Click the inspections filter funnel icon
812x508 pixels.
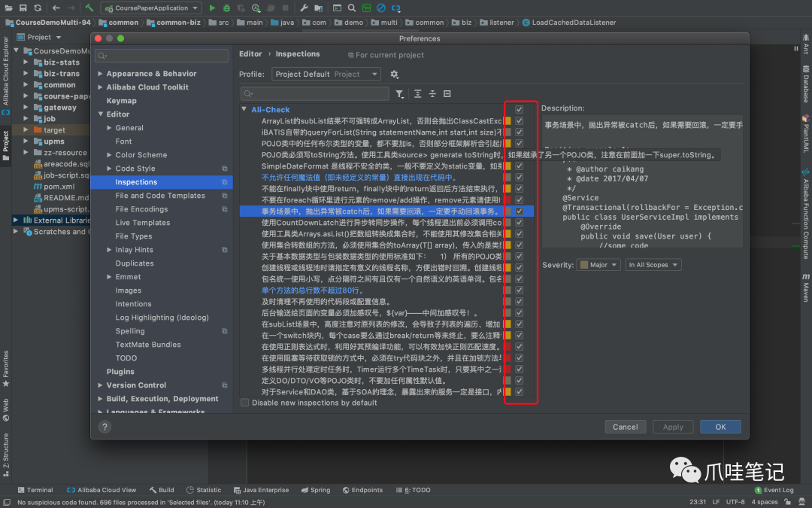pos(400,94)
